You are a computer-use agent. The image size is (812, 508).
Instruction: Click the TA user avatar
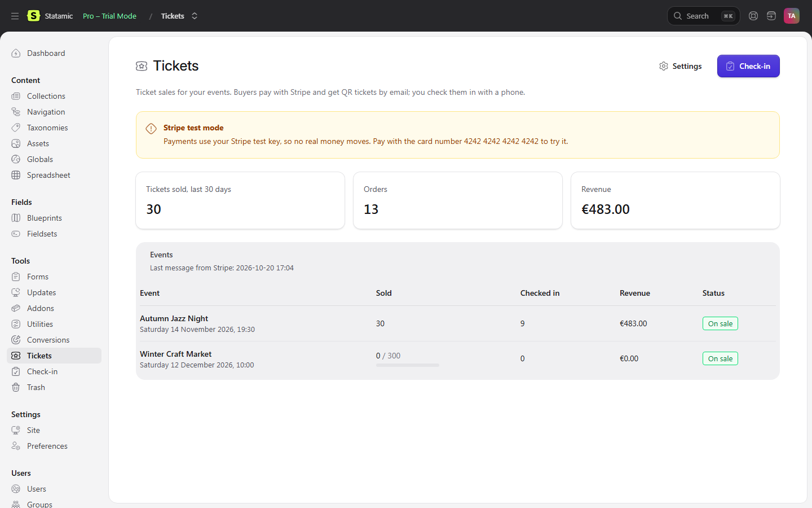(x=792, y=16)
